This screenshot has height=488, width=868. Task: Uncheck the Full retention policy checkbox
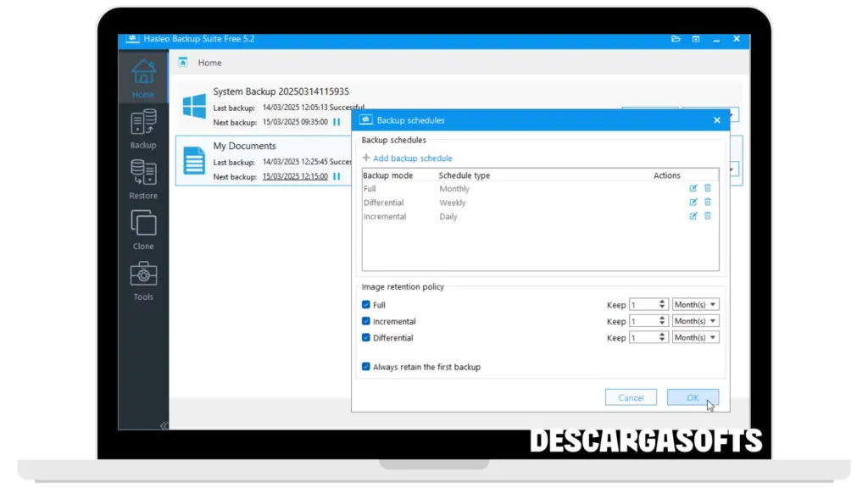click(366, 305)
